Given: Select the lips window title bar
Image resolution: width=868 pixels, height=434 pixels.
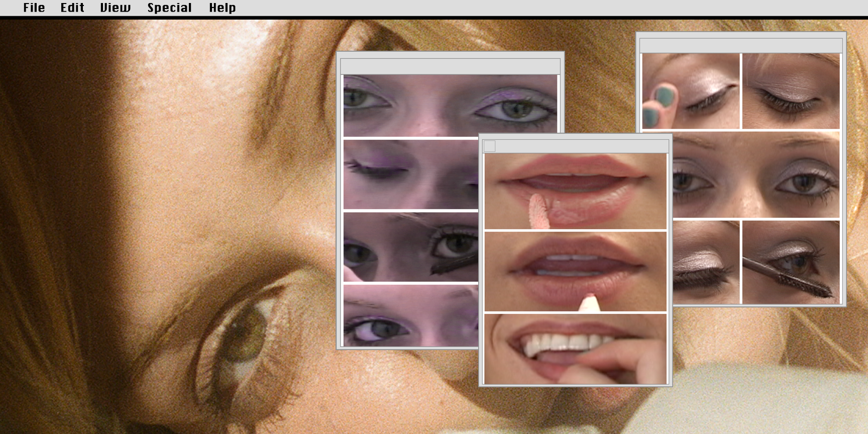Looking at the screenshot, I should click(575, 146).
